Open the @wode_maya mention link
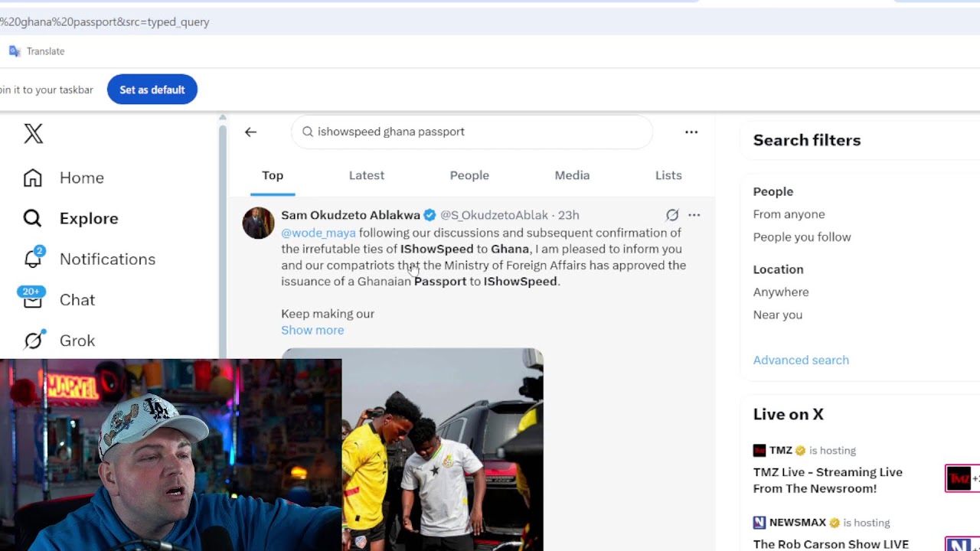This screenshot has height=551, width=980. (318, 233)
